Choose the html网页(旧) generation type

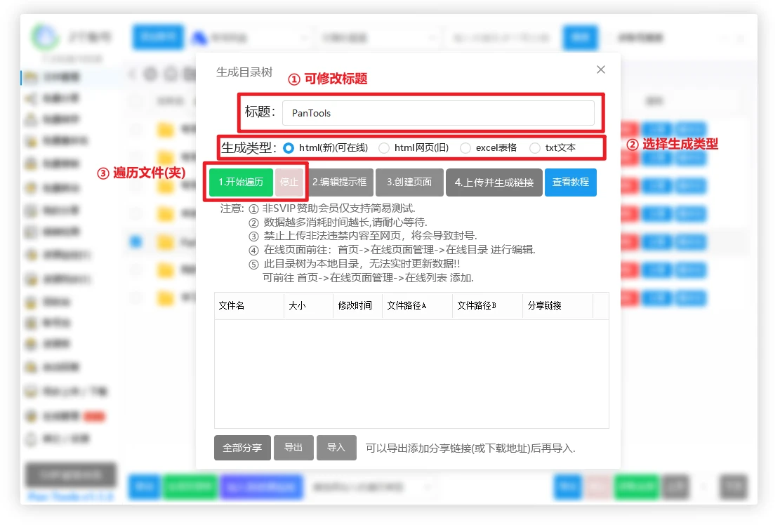(x=384, y=148)
